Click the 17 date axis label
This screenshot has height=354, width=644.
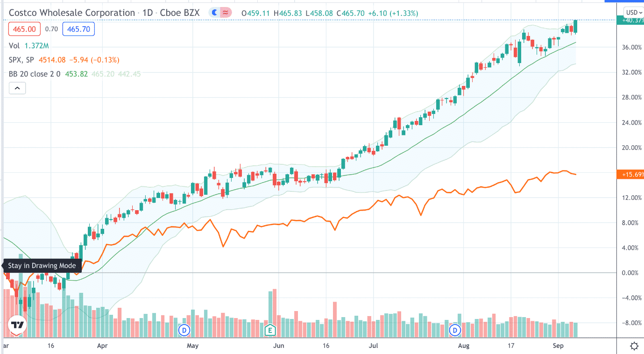(511, 346)
